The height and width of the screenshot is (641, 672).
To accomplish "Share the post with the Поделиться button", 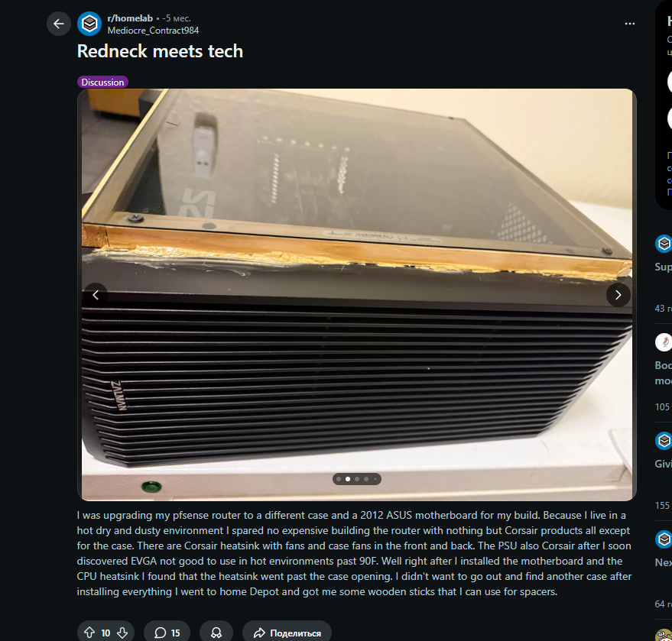I will 287,633.
